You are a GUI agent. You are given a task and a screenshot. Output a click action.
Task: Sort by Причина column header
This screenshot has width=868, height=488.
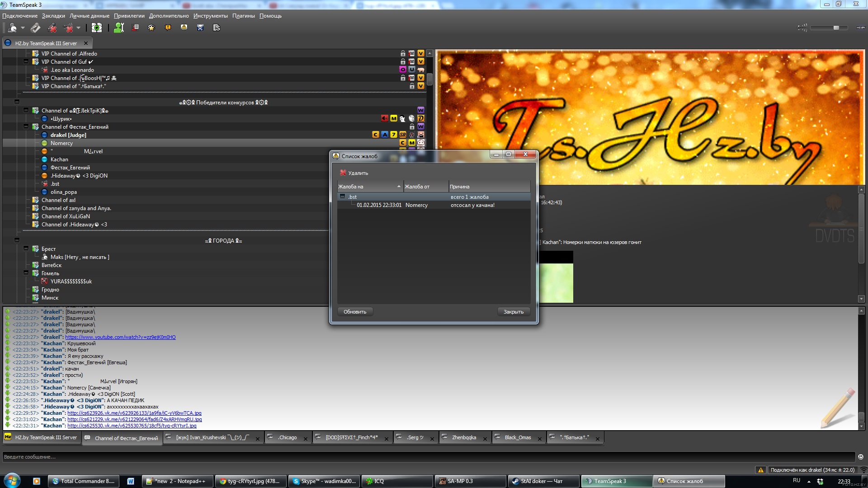point(489,187)
